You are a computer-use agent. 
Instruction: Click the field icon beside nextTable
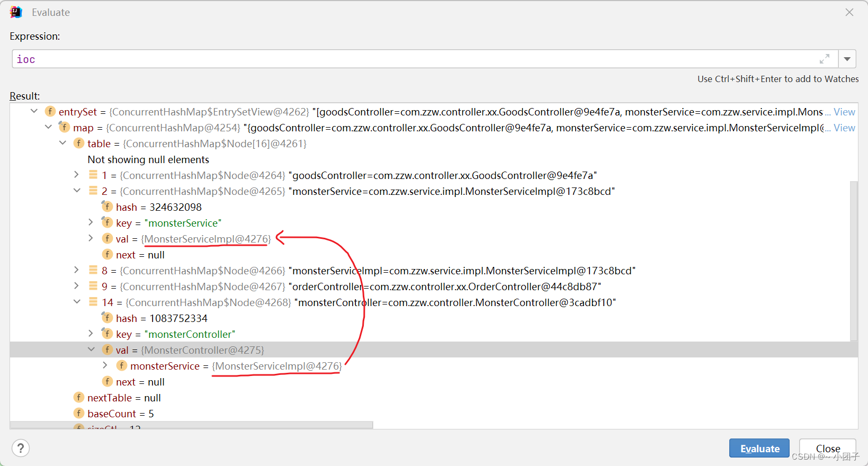click(79, 397)
